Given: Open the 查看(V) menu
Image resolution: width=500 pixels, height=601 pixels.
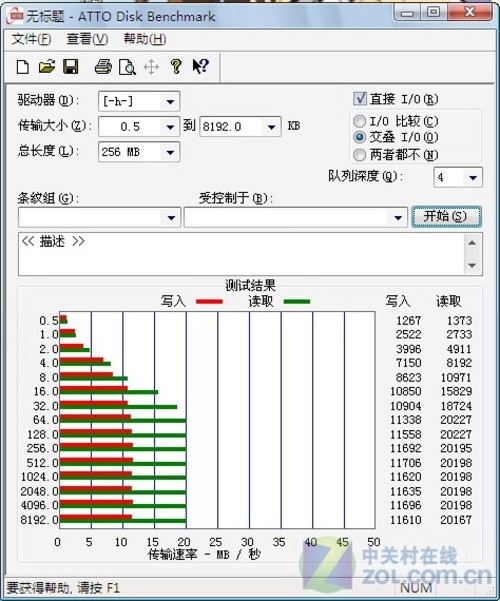Looking at the screenshot, I should point(87,39).
